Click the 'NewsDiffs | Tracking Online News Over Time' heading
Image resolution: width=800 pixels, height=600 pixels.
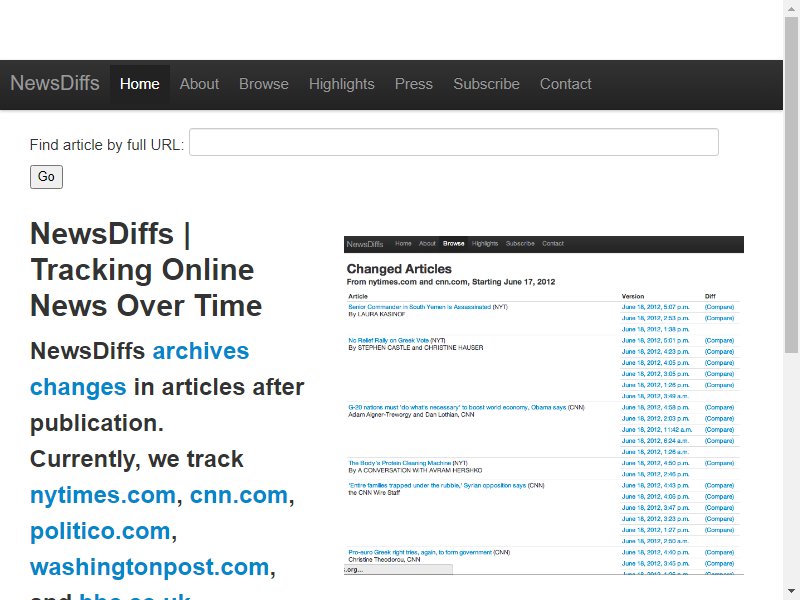click(x=146, y=270)
